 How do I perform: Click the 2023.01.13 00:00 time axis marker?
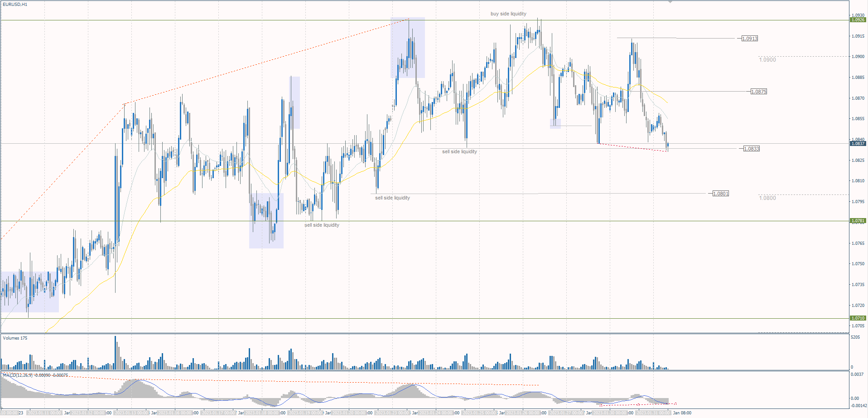click(x=131, y=413)
